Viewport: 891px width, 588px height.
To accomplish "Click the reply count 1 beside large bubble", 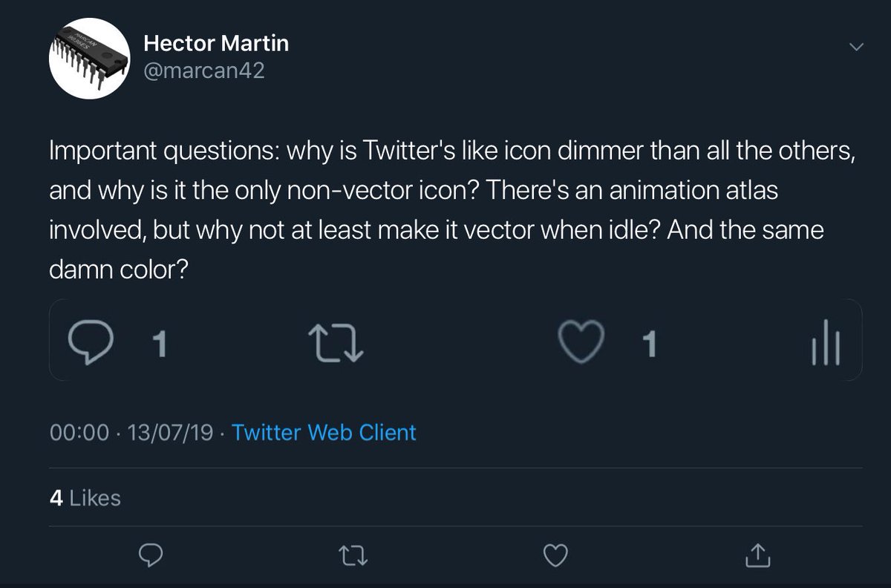I will 157,344.
